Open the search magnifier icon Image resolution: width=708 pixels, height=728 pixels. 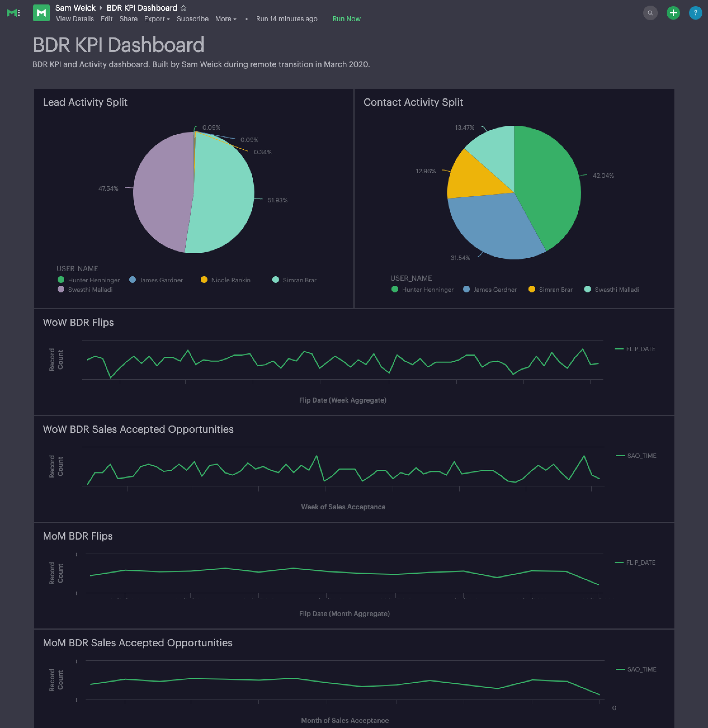click(x=650, y=13)
